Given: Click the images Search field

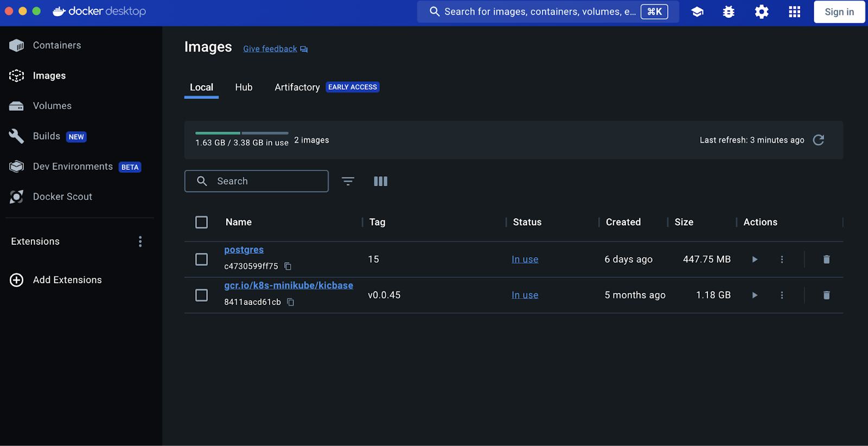Looking at the screenshot, I should coord(257,181).
